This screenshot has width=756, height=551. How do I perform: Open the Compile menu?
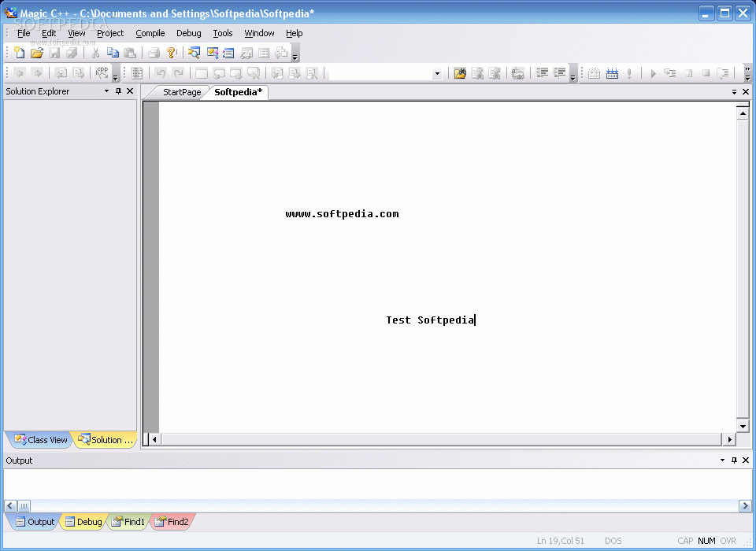click(x=150, y=33)
